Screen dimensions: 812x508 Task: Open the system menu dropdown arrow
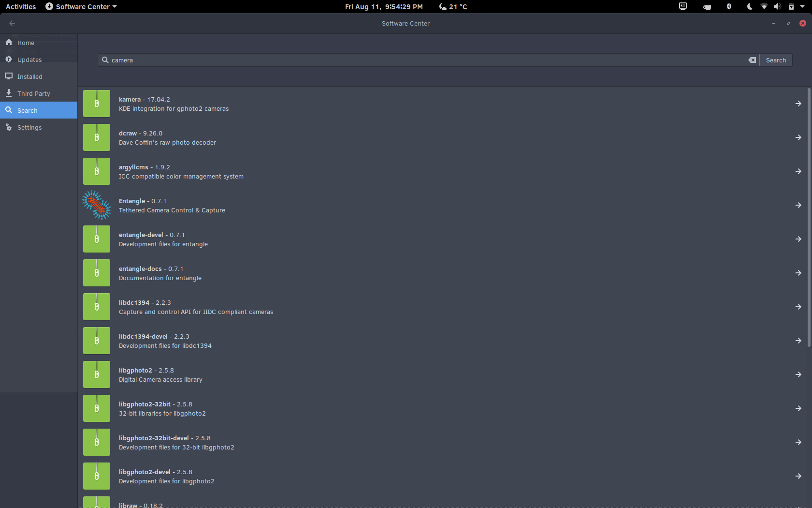(x=802, y=7)
